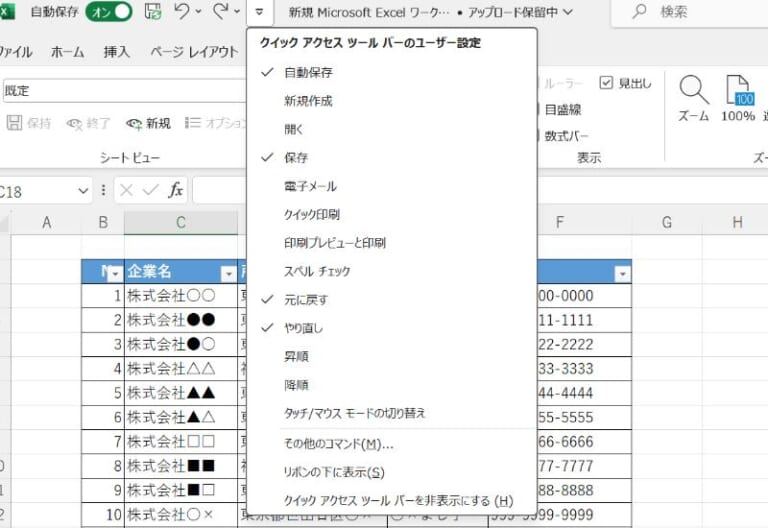Click the 終了 sheet view button
Image resolution: width=768 pixels, height=528 pixels.
(x=89, y=123)
